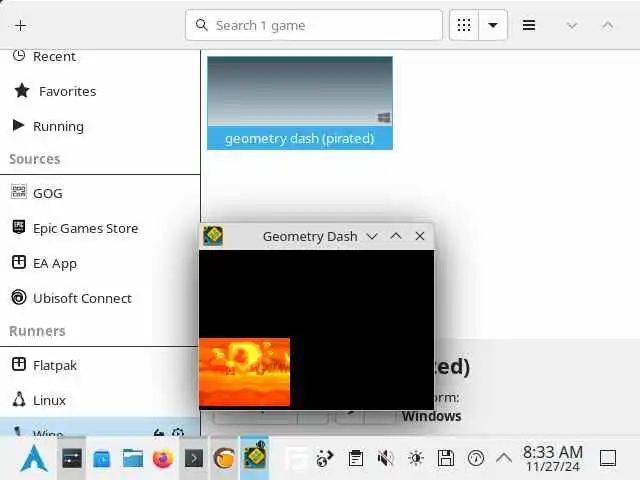Select the GOG source
Viewport: 640px width, 480px height.
[100, 193]
